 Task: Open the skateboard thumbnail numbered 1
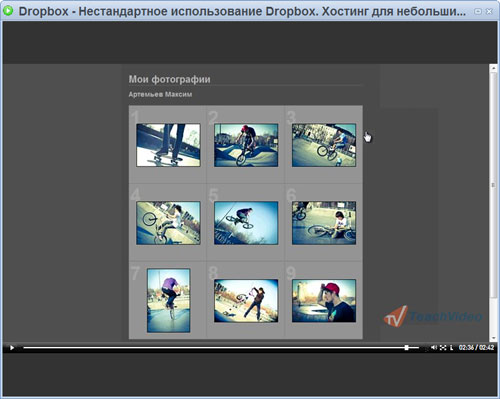click(168, 145)
